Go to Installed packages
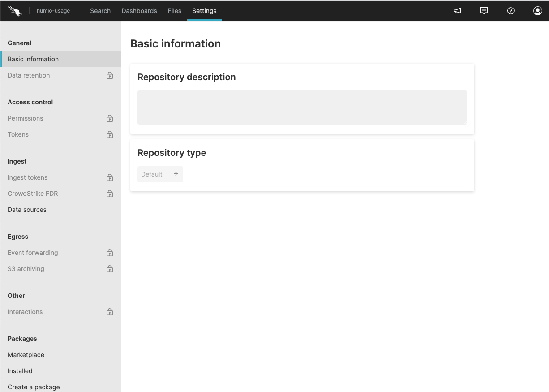This screenshot has height=392, width=549. pos(20,371)
